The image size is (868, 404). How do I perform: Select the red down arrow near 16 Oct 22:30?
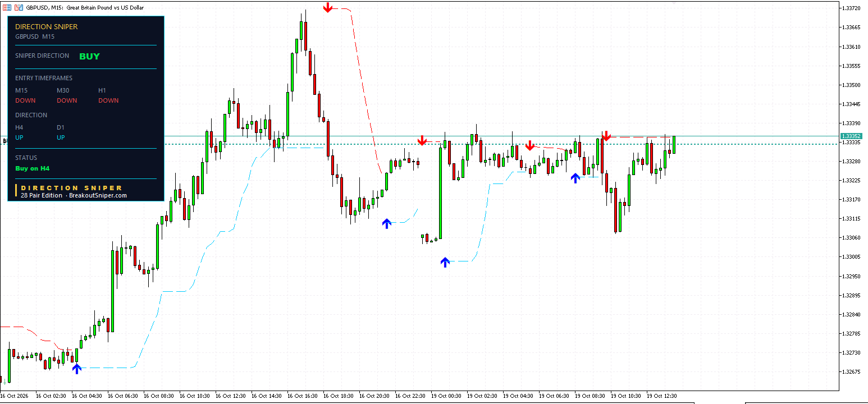click(x=422, y=140)
